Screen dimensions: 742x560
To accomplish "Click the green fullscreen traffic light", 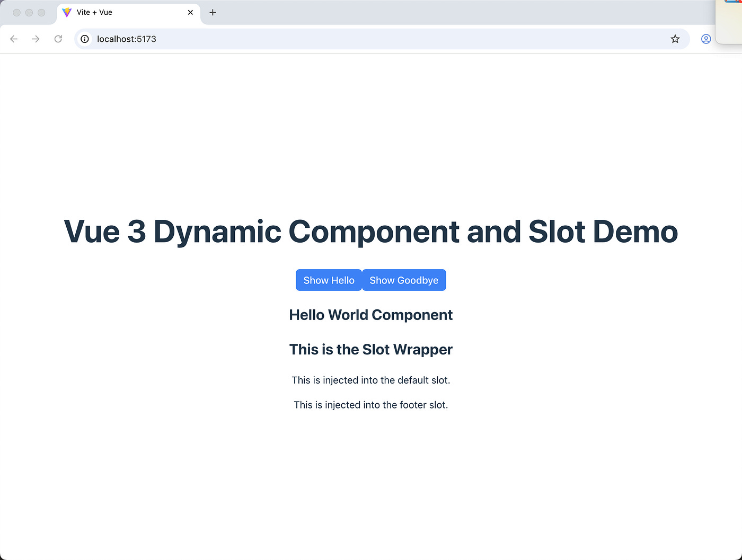I will pos(41,12).
